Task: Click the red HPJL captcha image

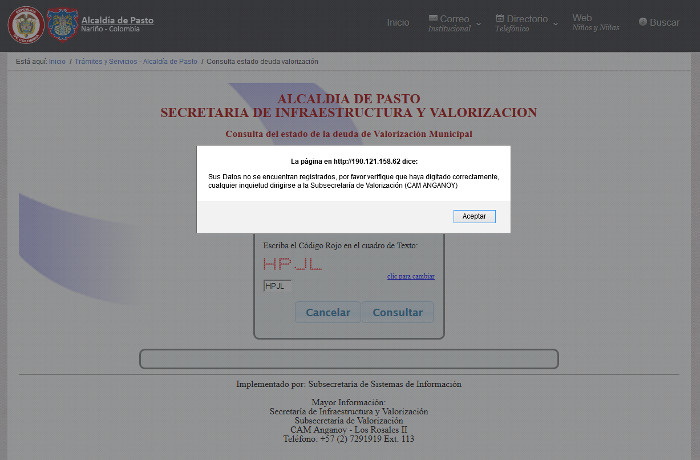Action: 292,264
